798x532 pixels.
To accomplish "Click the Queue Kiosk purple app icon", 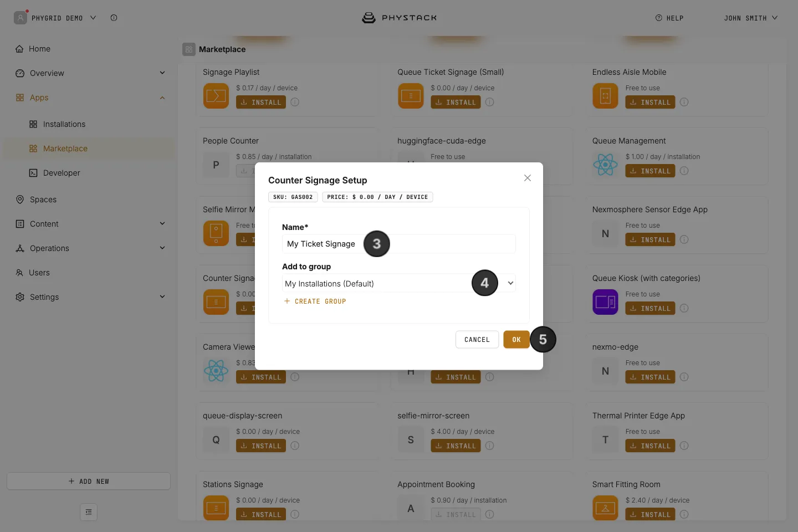I will coord(605,302).
